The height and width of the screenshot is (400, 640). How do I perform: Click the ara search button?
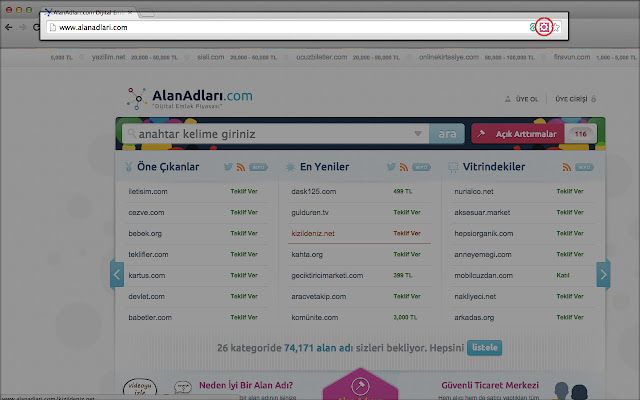point(447,134)
